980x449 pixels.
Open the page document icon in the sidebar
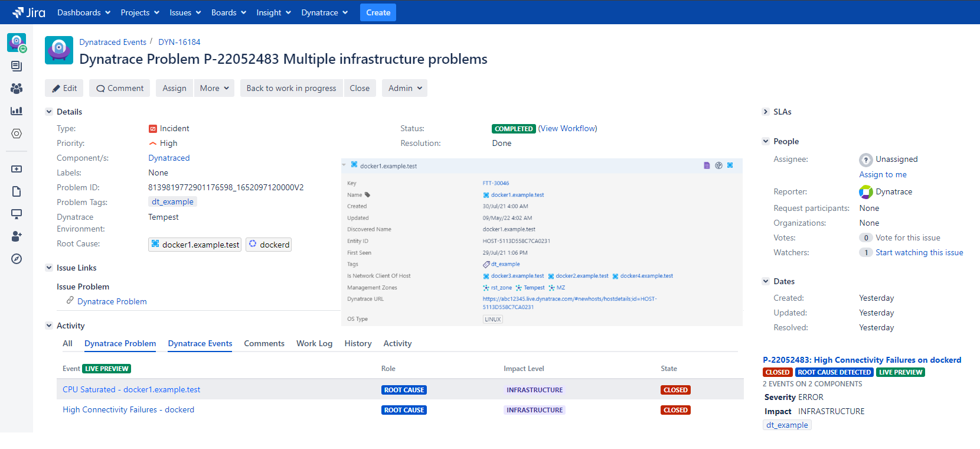tap(17, 191)
